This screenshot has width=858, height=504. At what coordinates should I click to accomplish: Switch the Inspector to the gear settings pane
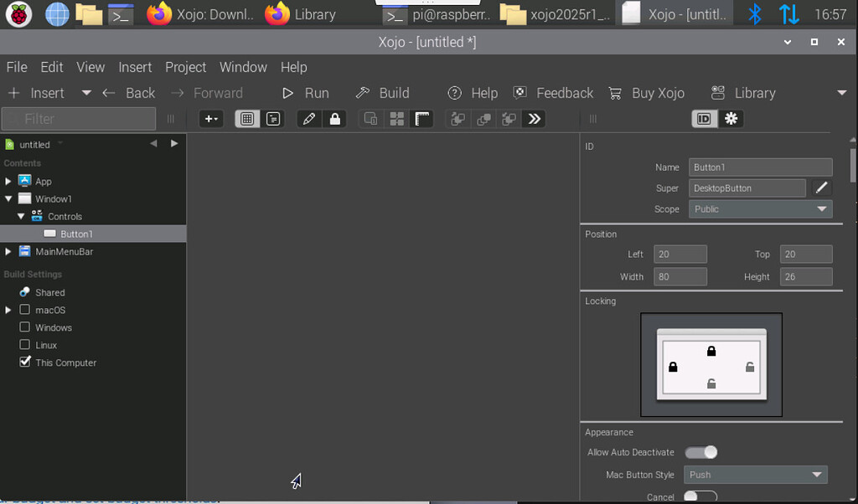coord(730,118)
